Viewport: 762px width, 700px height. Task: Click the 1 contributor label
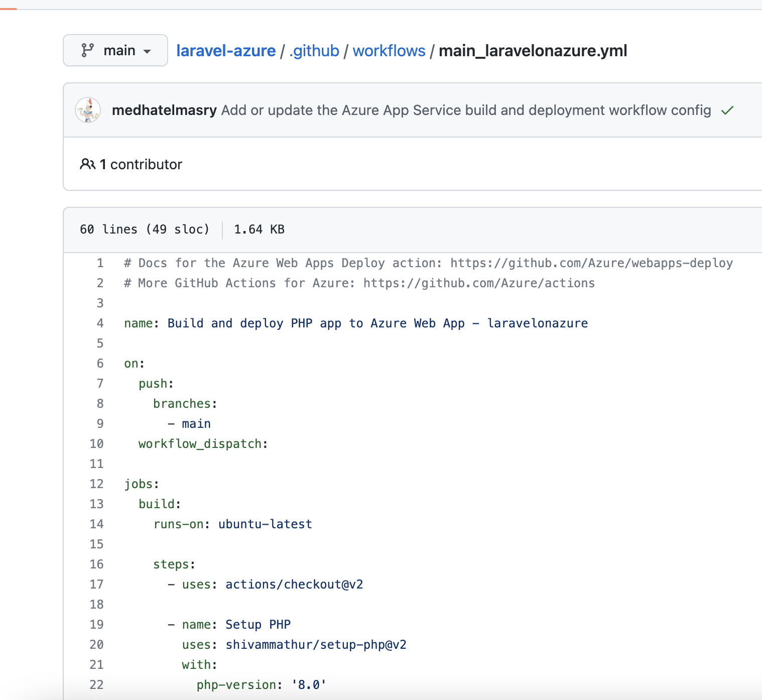tap(141, 164)
